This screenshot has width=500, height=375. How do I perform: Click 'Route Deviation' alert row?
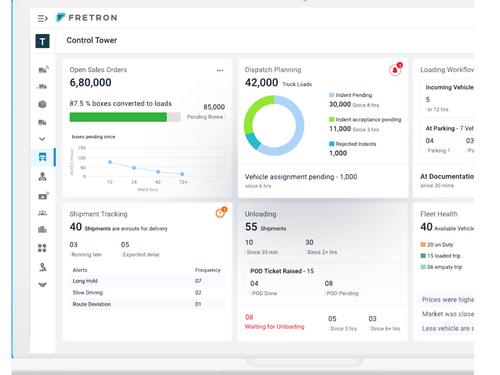pos(147,304)
